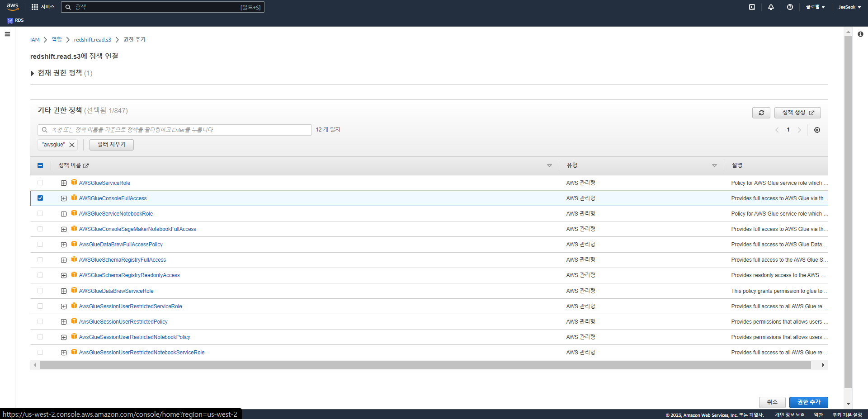The height and width of the screenshot is (419, 868).
Task: Click the Cancel (취소) button
Action: [772, 402]
